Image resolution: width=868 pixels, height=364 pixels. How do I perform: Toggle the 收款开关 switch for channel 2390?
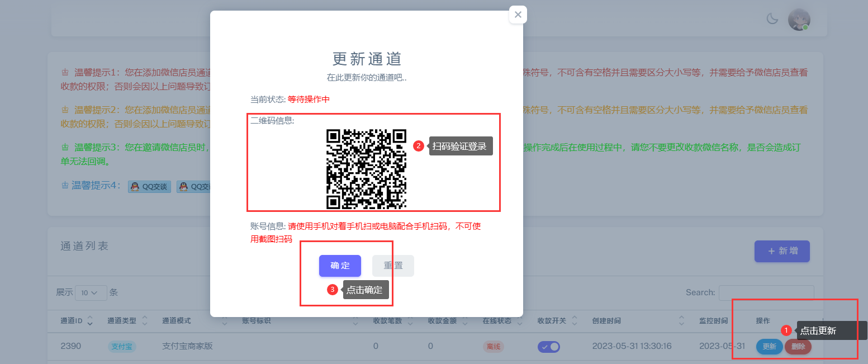(548, 347)
